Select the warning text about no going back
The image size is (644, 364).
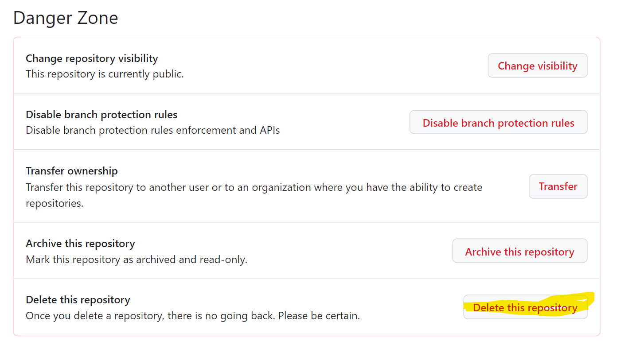point(192,315)
